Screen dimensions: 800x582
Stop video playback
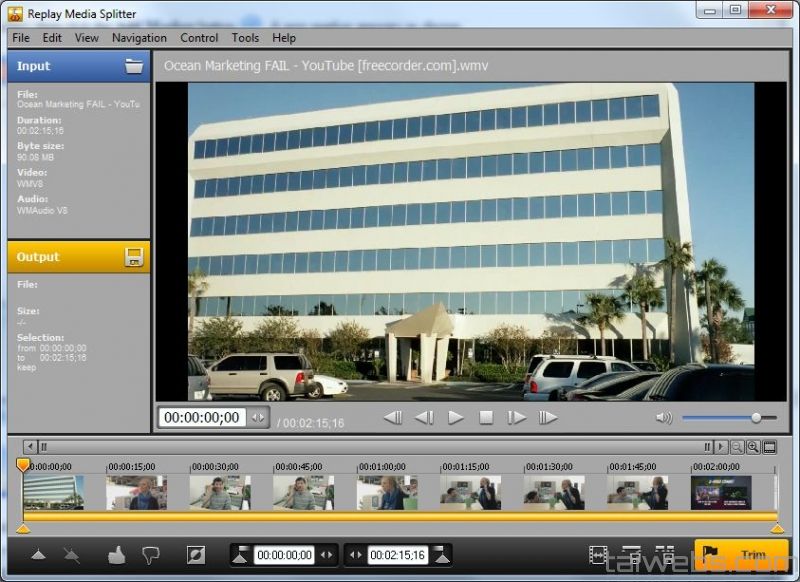(x=486, y=418)
